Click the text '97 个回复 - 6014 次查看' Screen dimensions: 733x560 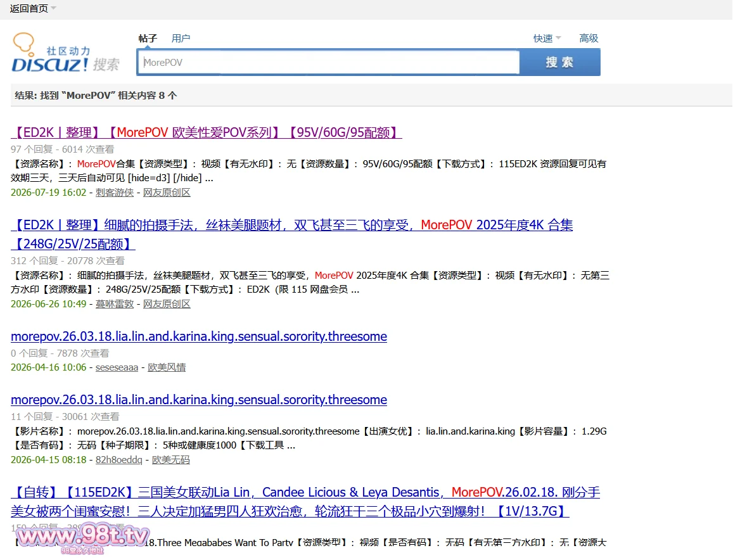pyautogui.click(x=62, y=149)
